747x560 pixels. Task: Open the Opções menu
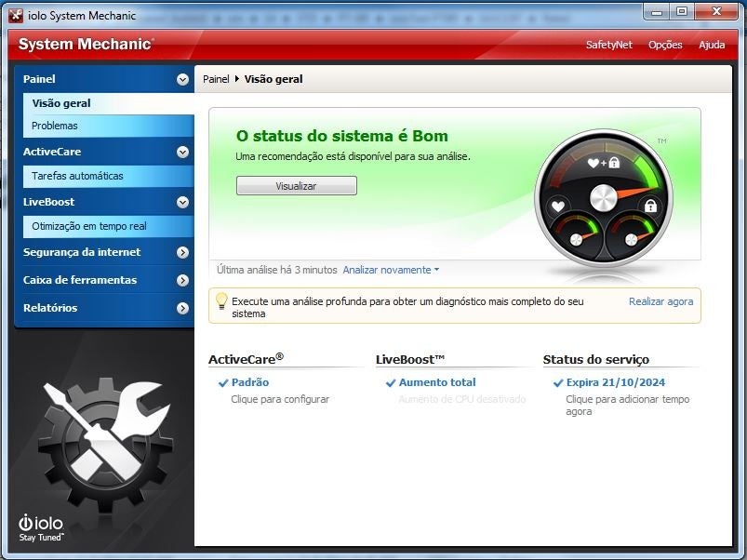(x=665, y=44)
